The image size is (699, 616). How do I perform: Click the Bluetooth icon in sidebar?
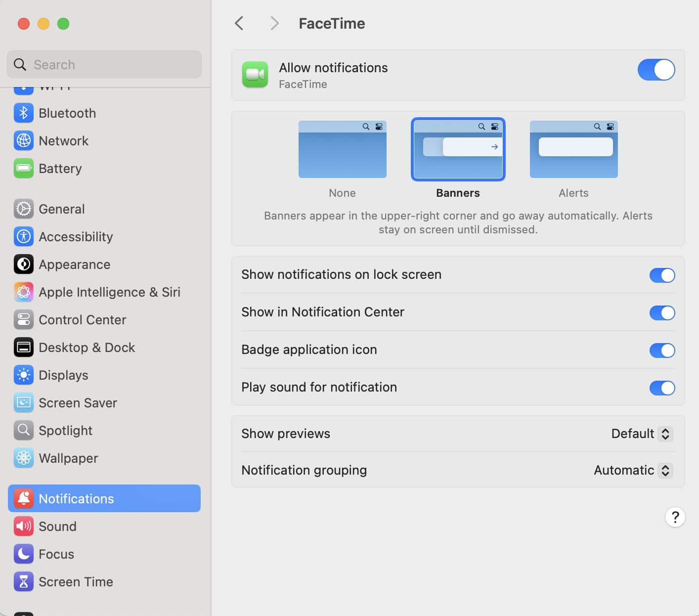click(23, 113)
